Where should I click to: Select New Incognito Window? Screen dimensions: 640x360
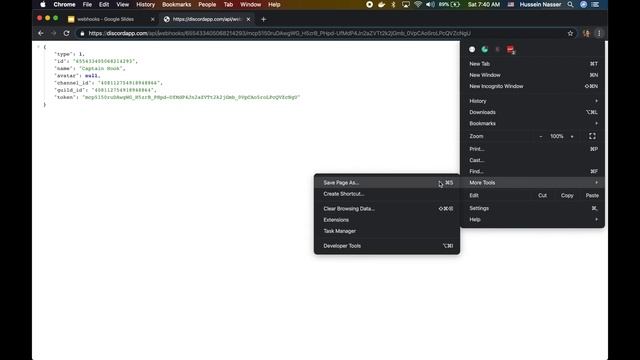533,86
